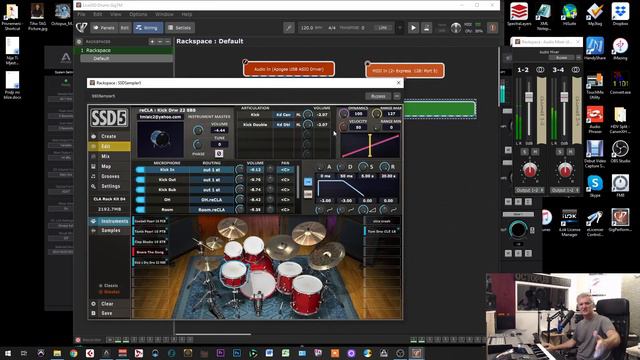The height and width of the screenshot is (360, 640).
Task: Click the SSD5 logo
Action: [x=109, y=118]
